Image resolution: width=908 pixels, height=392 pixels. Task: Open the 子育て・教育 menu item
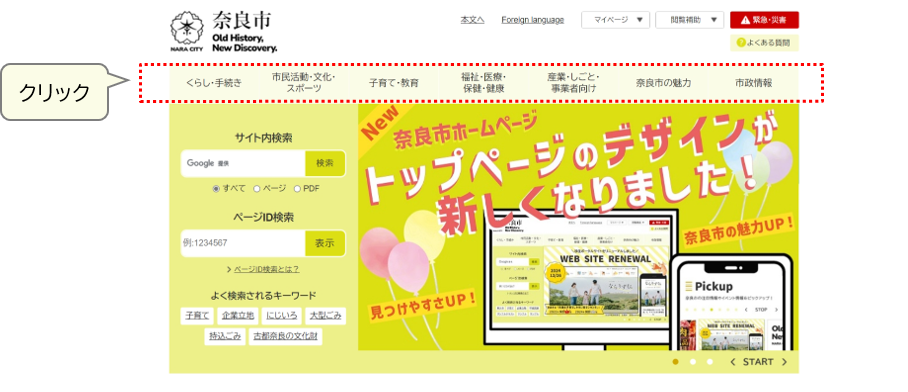tap(394, 83)
